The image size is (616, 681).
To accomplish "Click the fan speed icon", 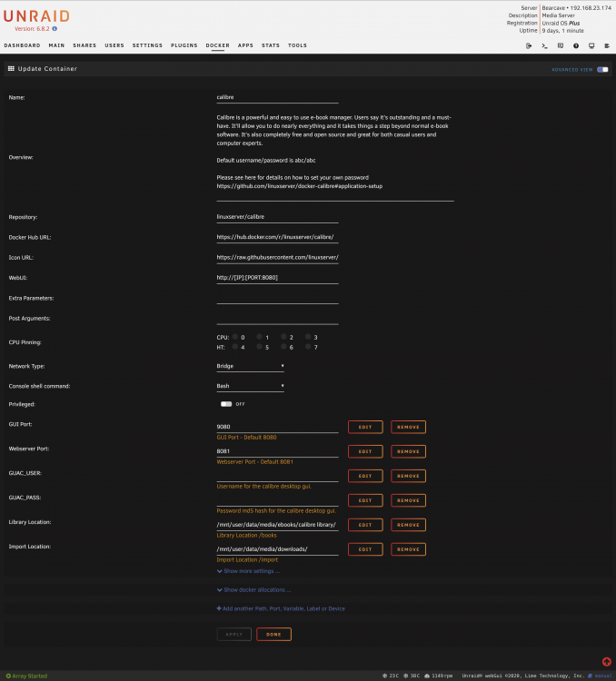I will click(427, 676).
